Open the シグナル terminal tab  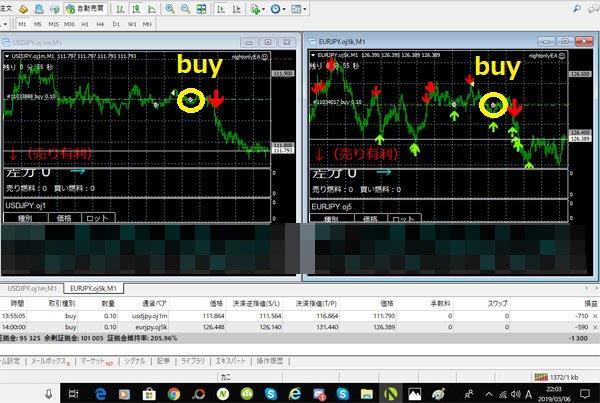[x=135, y=361]
